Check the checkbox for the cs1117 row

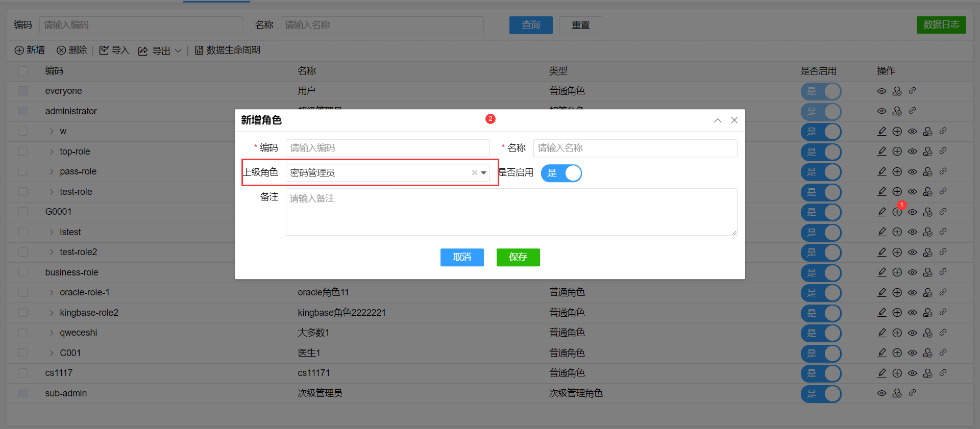point(23,373)
